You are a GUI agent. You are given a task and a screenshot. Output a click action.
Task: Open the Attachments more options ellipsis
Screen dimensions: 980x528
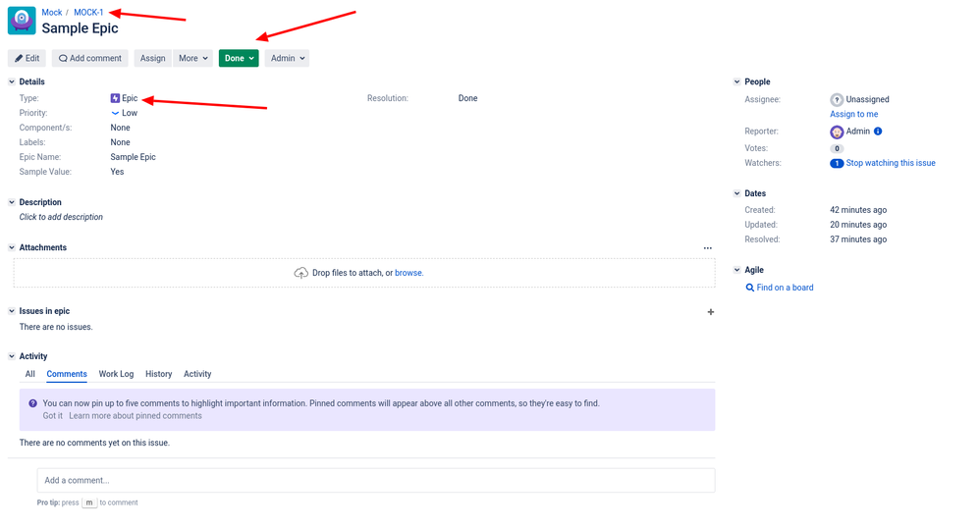707,248
